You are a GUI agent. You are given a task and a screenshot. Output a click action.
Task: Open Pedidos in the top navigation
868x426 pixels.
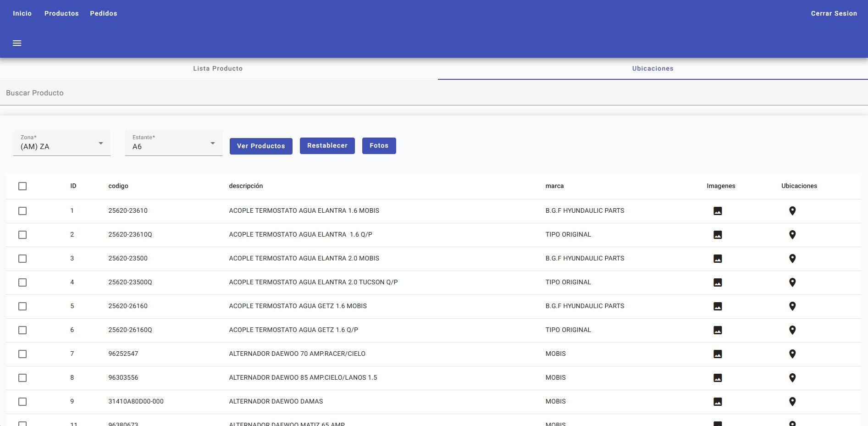[104, 14]
